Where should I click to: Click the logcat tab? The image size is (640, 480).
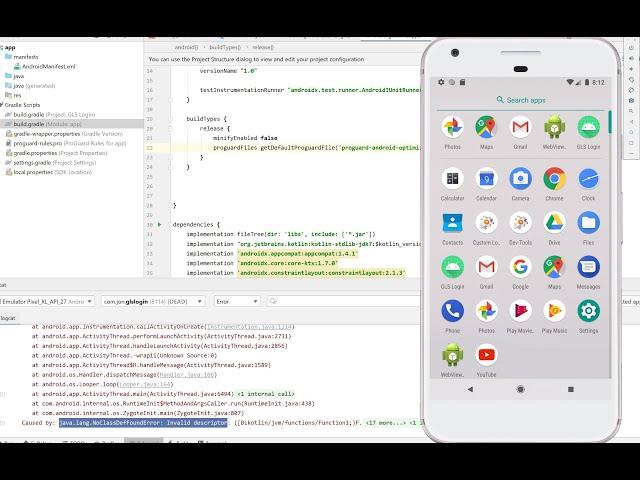click(8, 318)
